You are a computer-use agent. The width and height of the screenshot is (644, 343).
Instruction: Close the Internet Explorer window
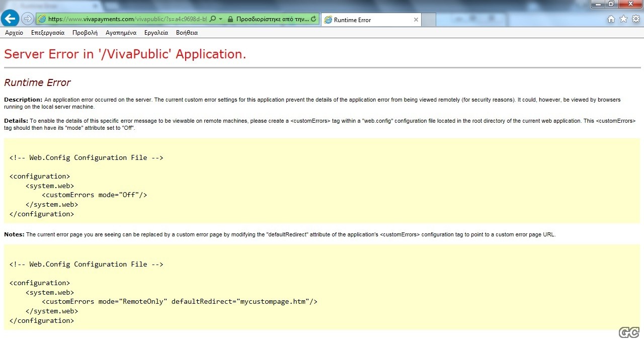[630, 4]
